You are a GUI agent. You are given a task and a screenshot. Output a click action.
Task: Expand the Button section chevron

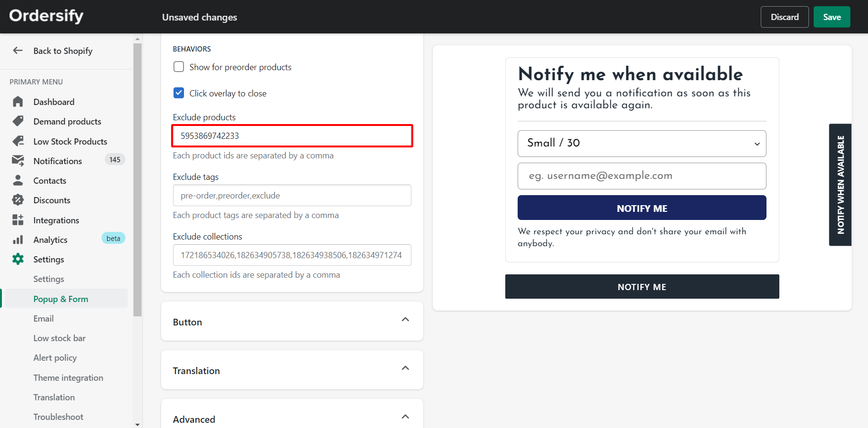point(405,319)
